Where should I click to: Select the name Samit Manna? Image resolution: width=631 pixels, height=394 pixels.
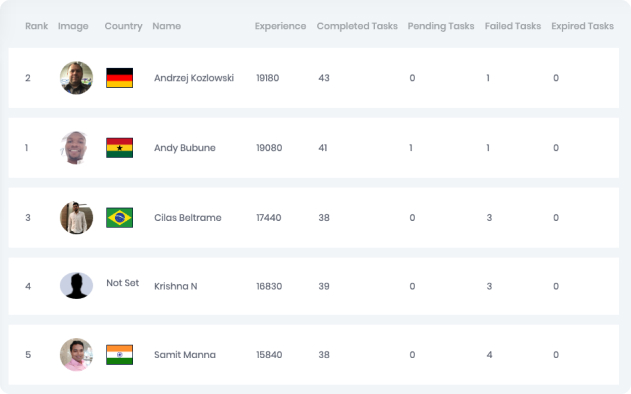(x=185, y=355)
